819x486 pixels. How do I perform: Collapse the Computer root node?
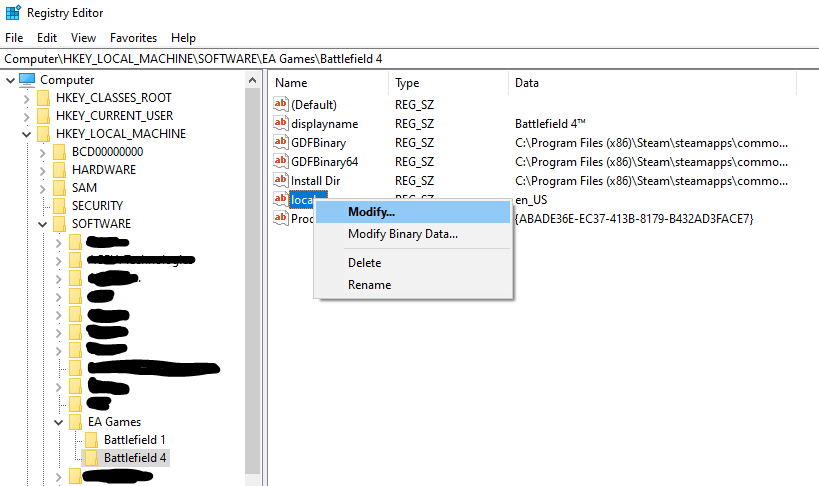pos(10,80)
